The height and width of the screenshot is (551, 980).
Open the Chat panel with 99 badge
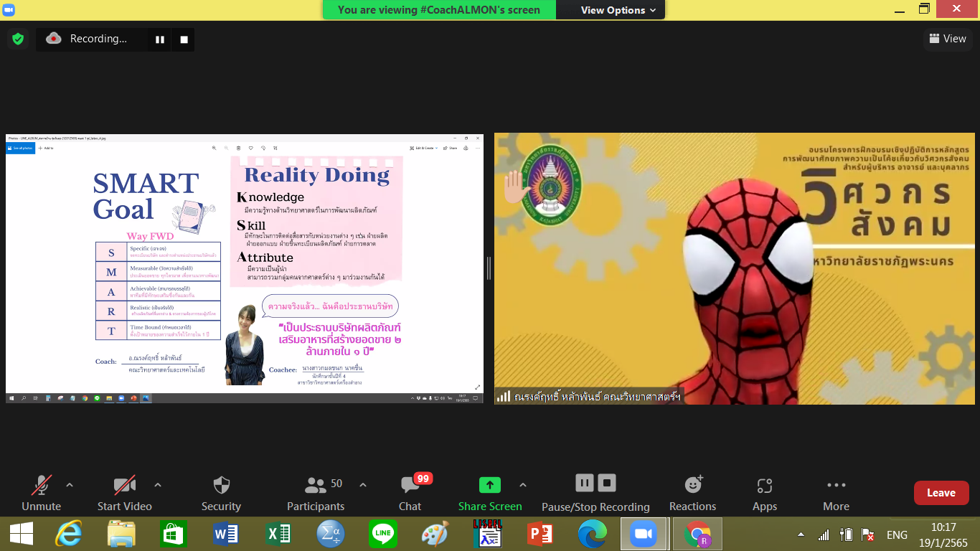[410, 494]
